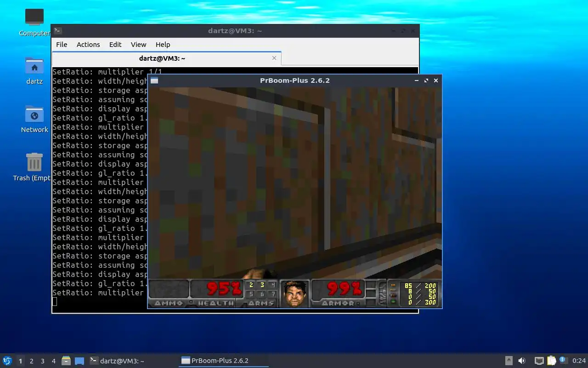Open the Actions menu in terminal
The width and height of the screenshot is (588, 368).
[88, 45]
